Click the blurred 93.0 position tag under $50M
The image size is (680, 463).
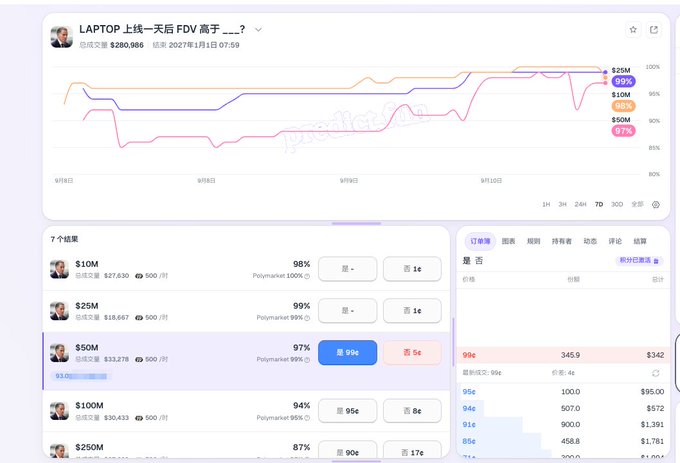tap(81, 376)
